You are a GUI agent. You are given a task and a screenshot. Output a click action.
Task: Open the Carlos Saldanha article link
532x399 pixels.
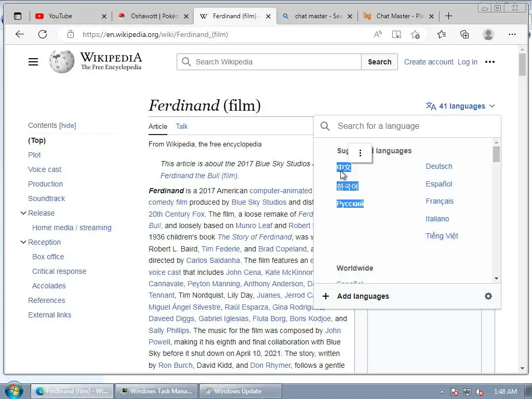pyautogui.click(x=212, y=261)
